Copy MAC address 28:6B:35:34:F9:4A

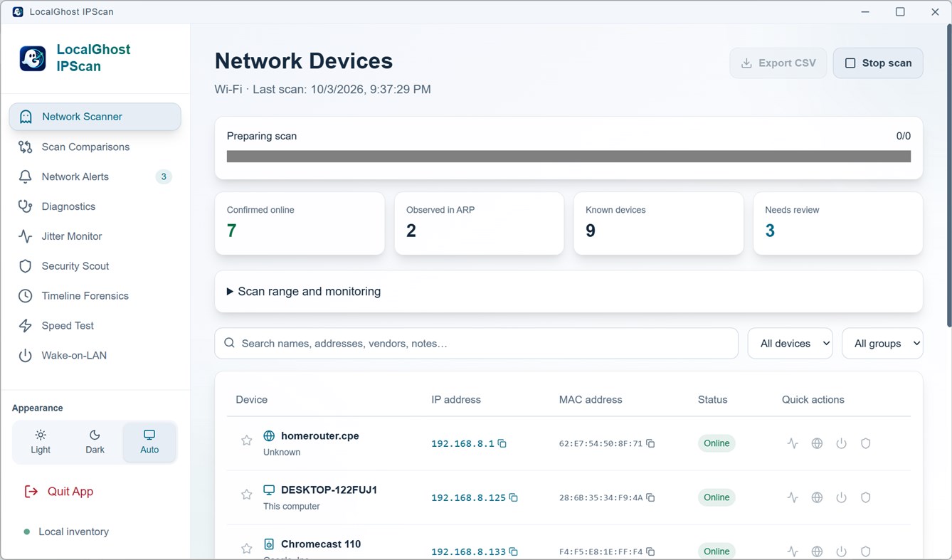coord(650,497)
